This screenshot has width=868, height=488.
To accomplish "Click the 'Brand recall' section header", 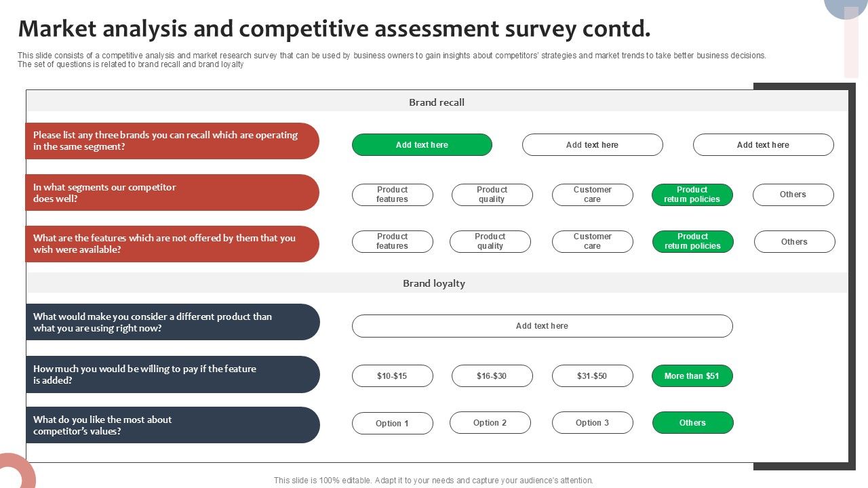I will coord(437,102).
